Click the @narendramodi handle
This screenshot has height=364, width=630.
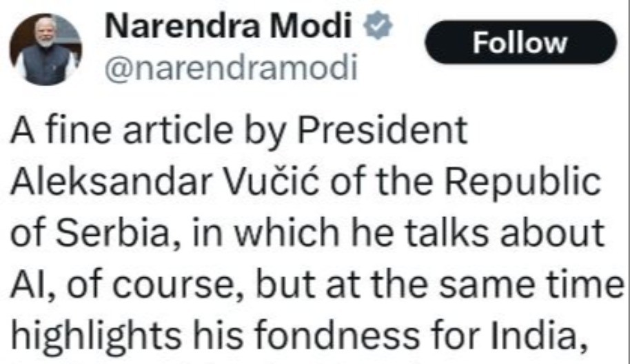click(x=230, y=68)
